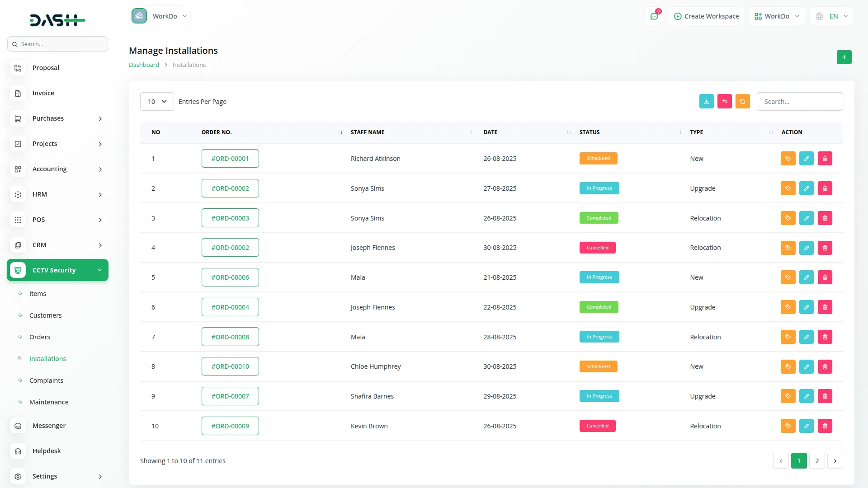Delete the Richard Atkinson installation row
This screenshot has width=868, height=488.
[x=825, y=159]
